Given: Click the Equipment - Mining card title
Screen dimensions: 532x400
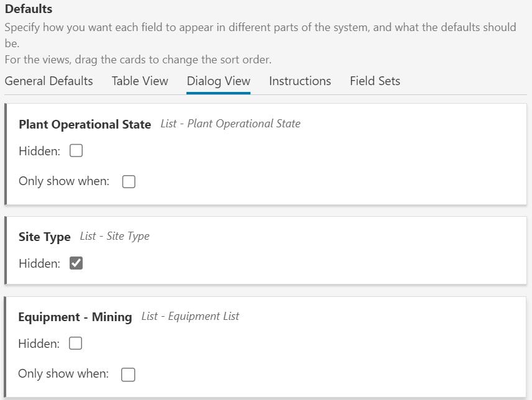Looking at the screenshot, I should click(75, 317).
